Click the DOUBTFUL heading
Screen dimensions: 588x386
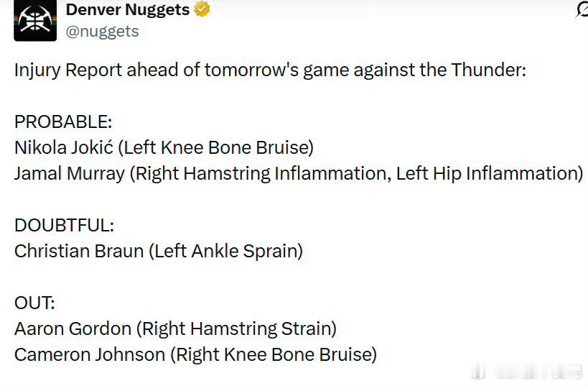[64, 226]
